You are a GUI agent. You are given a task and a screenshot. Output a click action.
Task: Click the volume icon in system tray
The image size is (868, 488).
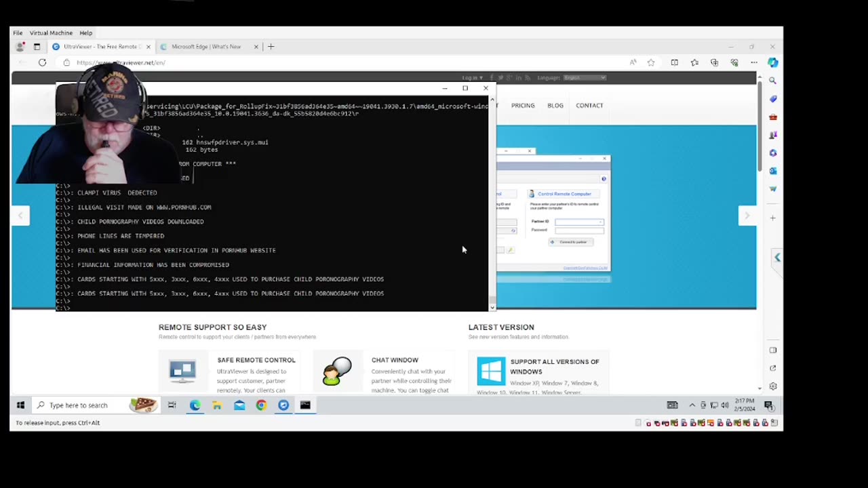point(725,405)
